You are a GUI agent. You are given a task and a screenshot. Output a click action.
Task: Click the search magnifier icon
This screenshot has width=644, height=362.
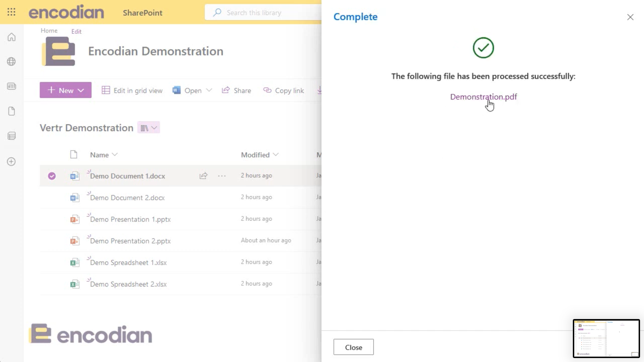tap(217, 13)
